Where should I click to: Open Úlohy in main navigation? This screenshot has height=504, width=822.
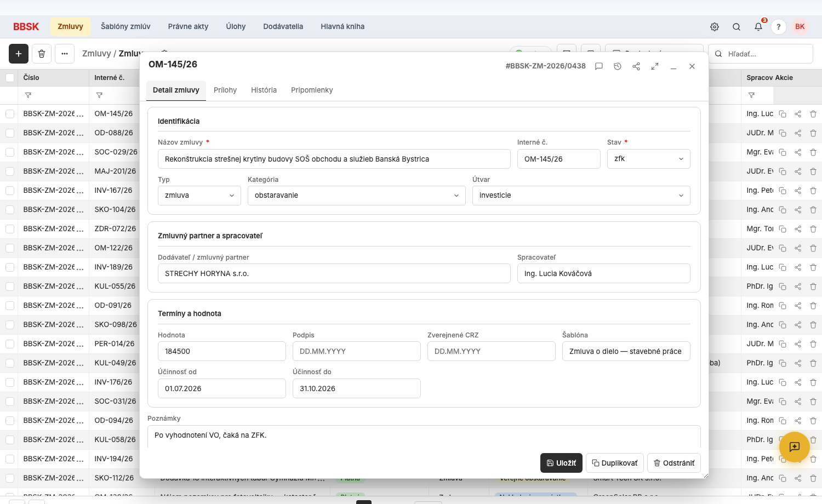coord(236,27)
